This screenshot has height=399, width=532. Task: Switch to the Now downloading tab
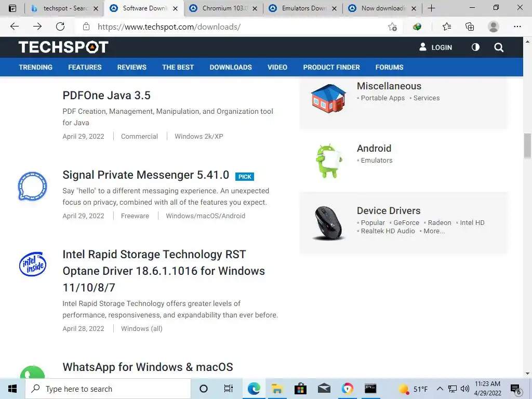coord(383,8)
